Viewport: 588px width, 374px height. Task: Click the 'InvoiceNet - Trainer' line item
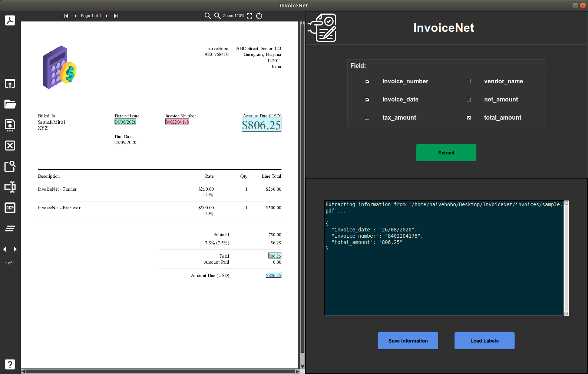click(57, 189)
